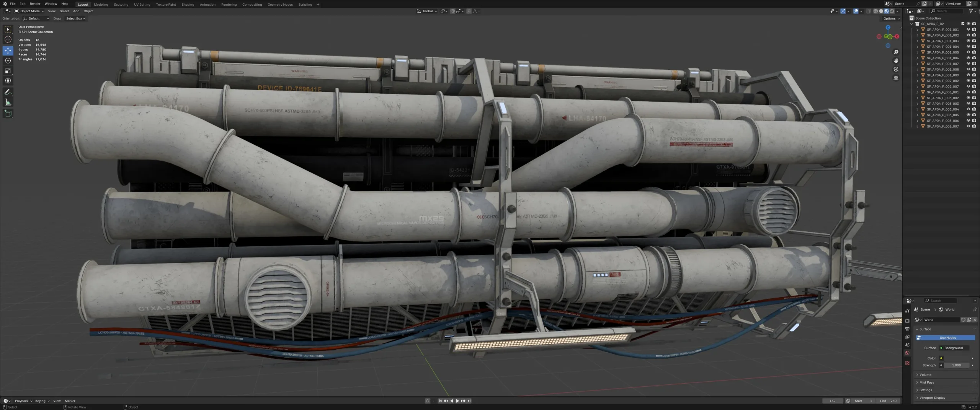Click the viewport Options button

pos(891,18)
